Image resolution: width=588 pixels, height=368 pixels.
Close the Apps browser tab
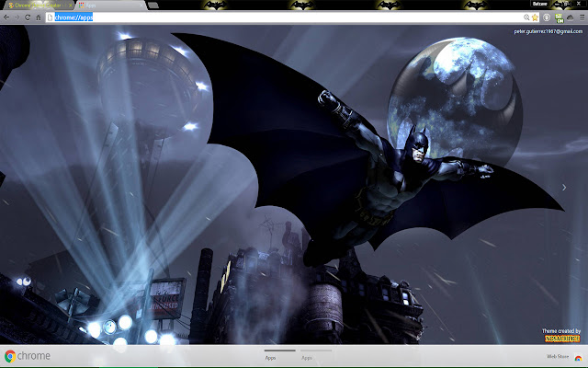point(141,6)
